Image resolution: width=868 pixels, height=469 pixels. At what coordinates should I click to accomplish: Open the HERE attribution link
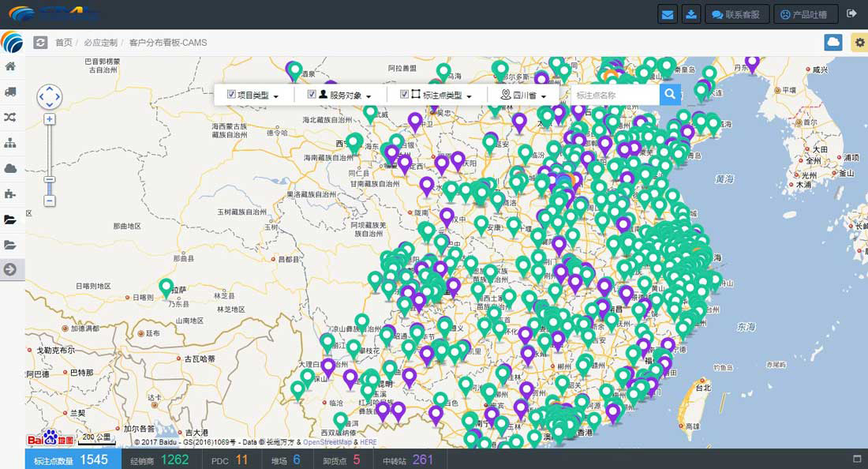[x=369, y=442]
